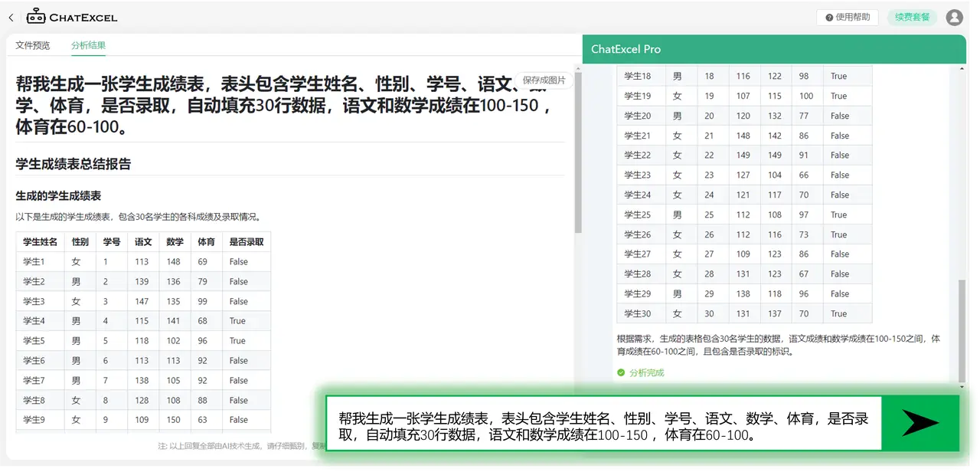Viewport: 980px width, 472px height.
Task: Click the 数学 column header
Action: 175,242
